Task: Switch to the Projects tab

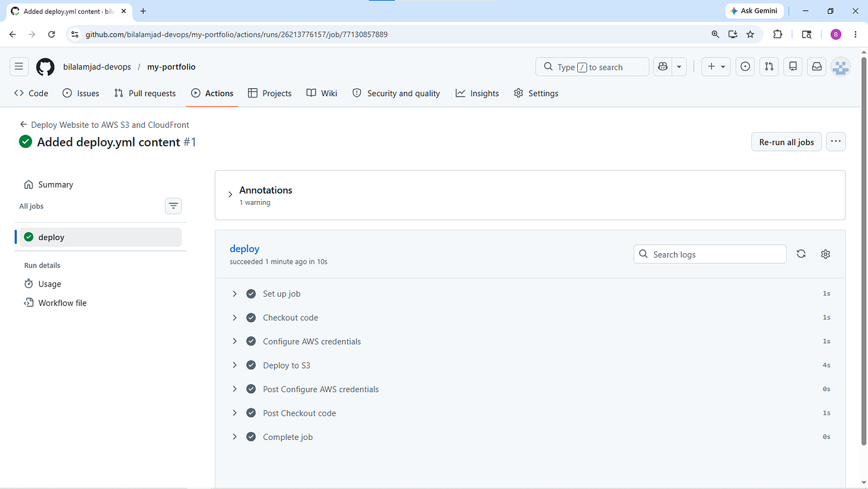Action: (270, 93)
